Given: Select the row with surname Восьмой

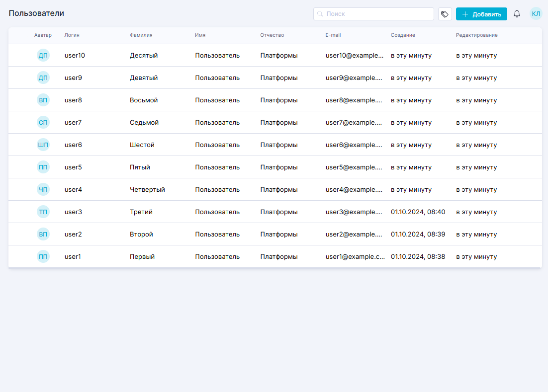Looking at the screenshot, I should coord(144,100).
